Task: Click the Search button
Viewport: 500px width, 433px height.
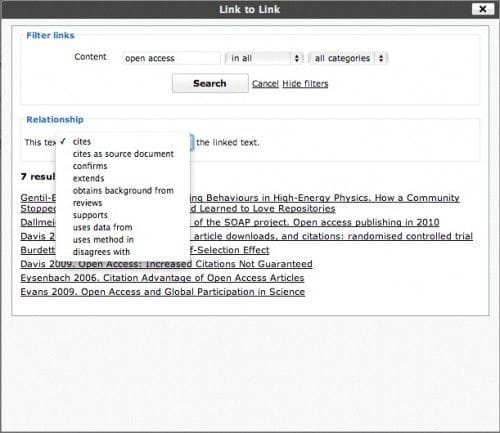Action: (210, 83)
